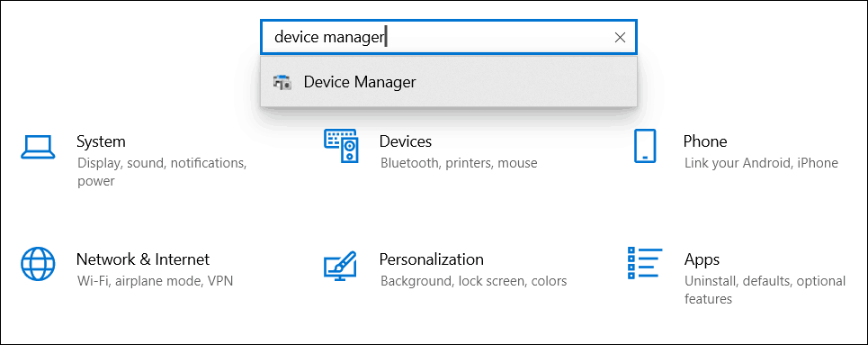Click 'Link your Android, iPhone' description
Image resolution: width=868 pixels, height=345 pixels.
(761, 163)
